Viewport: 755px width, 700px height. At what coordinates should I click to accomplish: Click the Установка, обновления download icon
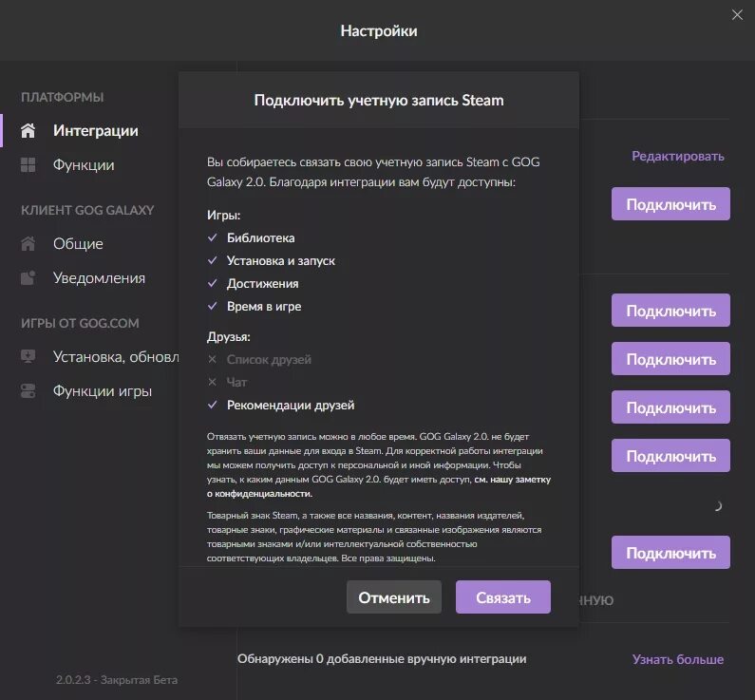(x=28, y=356)
